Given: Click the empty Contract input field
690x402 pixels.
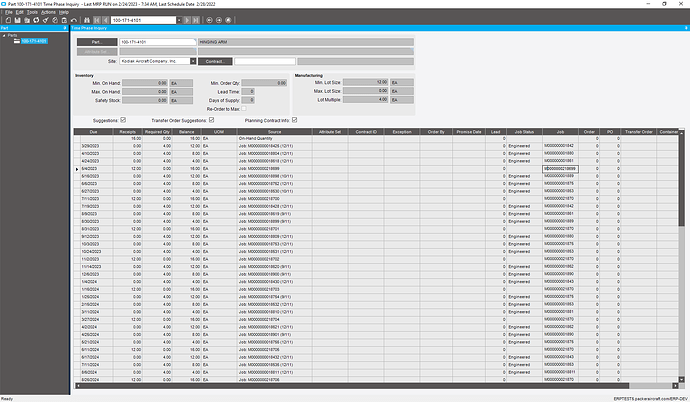Looking at the screenshot, I should pyautogui.click(x=265, y=61).
